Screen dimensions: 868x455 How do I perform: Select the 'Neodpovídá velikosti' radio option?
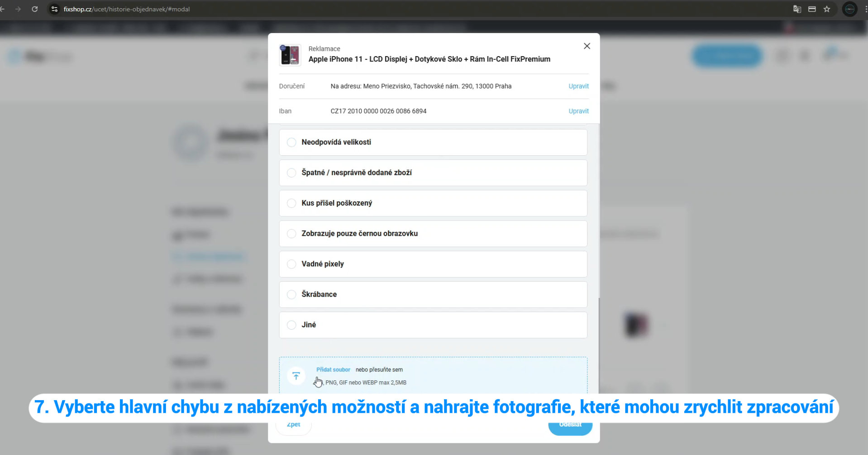292,142
